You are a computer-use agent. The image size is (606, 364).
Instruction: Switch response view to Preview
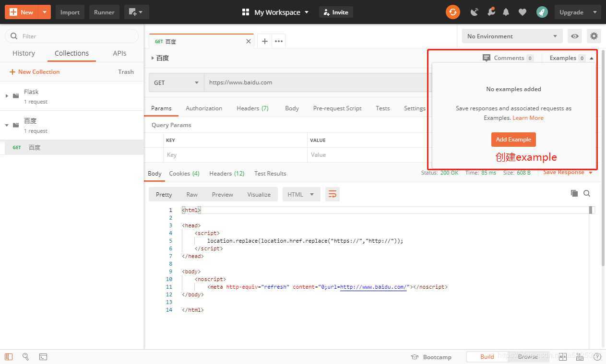[222, 194]
